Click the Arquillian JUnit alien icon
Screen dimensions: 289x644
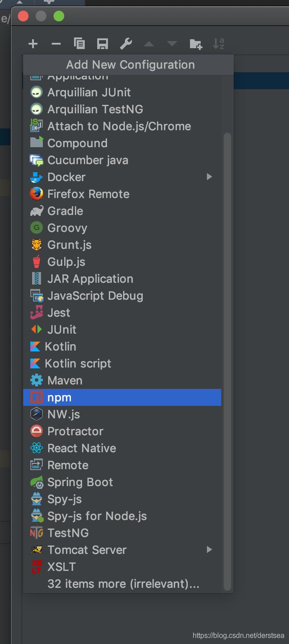[x=36, y=92]
